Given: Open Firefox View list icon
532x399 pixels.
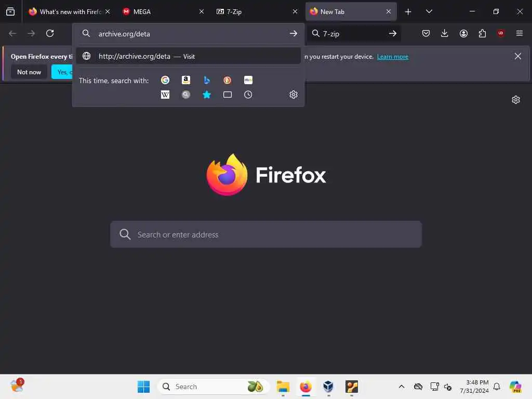Looking at the screenshot, I should click(10, 11).
